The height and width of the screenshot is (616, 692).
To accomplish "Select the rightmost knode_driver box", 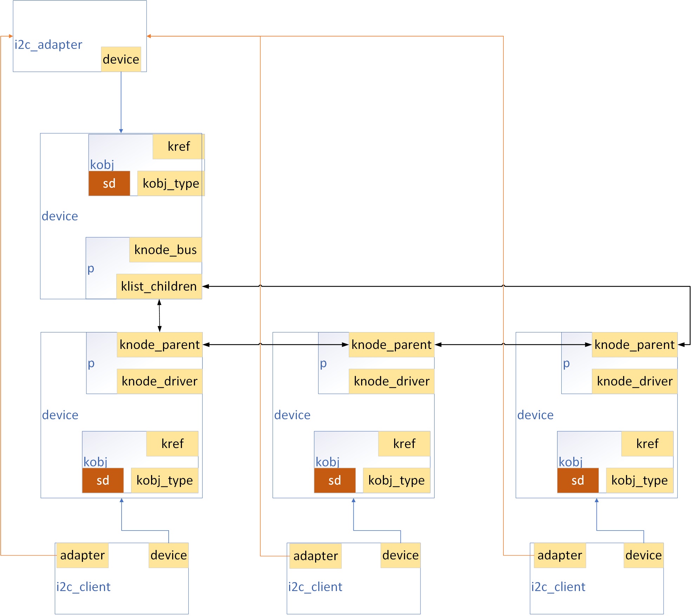I will [x=634, y=381].
